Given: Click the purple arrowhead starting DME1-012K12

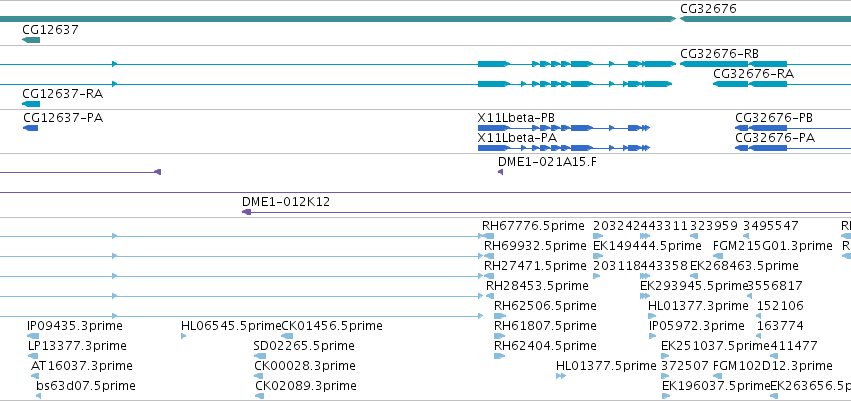Looking at the screenshot, I should (x=246, y=212).
